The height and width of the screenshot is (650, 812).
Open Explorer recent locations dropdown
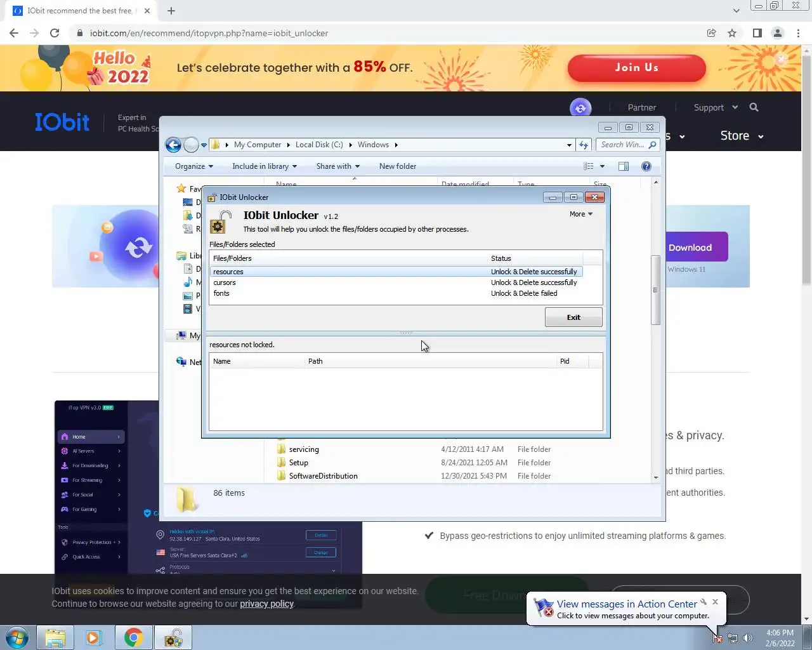click(x=204, y=145)
